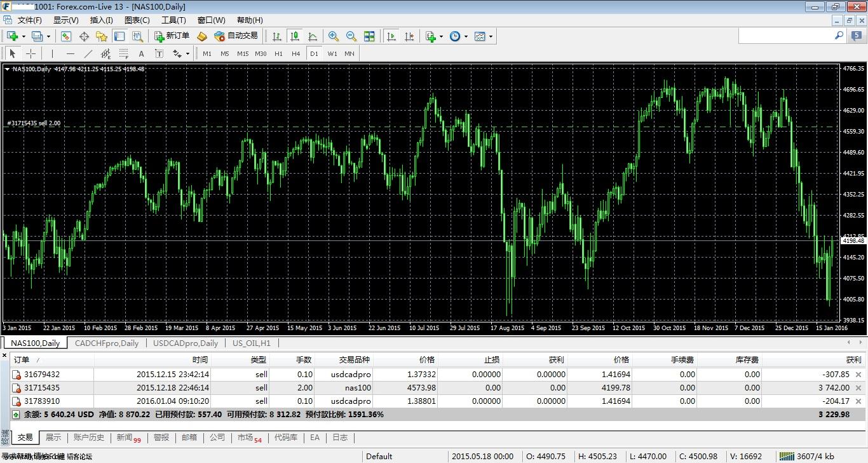Switch timeframe to H4
Viewport: 868px width, 463px height.
295,53
